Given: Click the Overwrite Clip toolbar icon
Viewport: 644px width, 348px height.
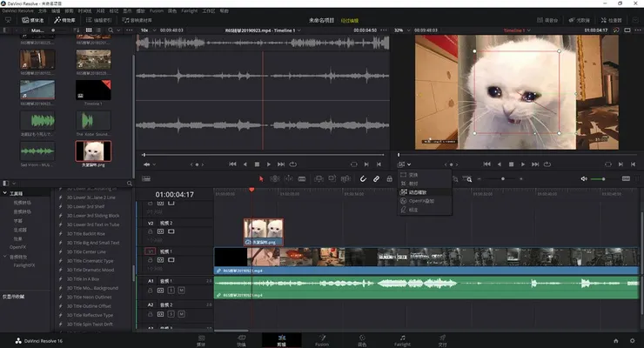Looking at the screenshot, I should click(x=332, y=179).
